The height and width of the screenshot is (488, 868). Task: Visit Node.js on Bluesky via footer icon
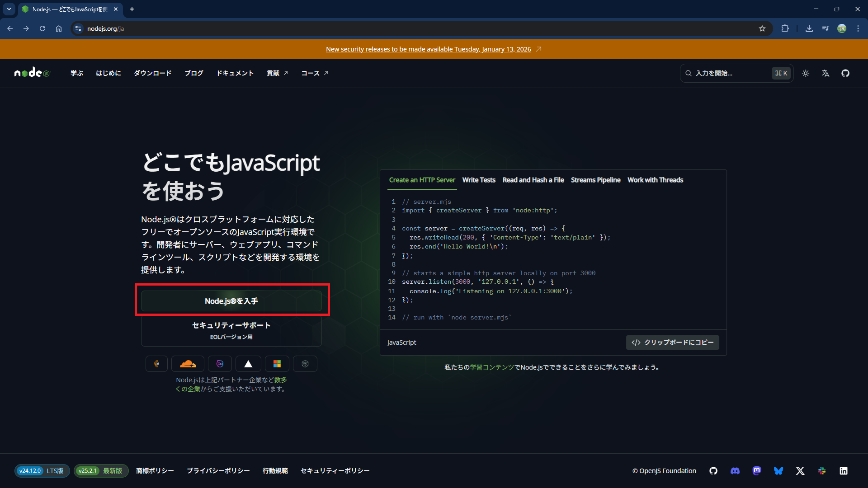click(779, 471)
